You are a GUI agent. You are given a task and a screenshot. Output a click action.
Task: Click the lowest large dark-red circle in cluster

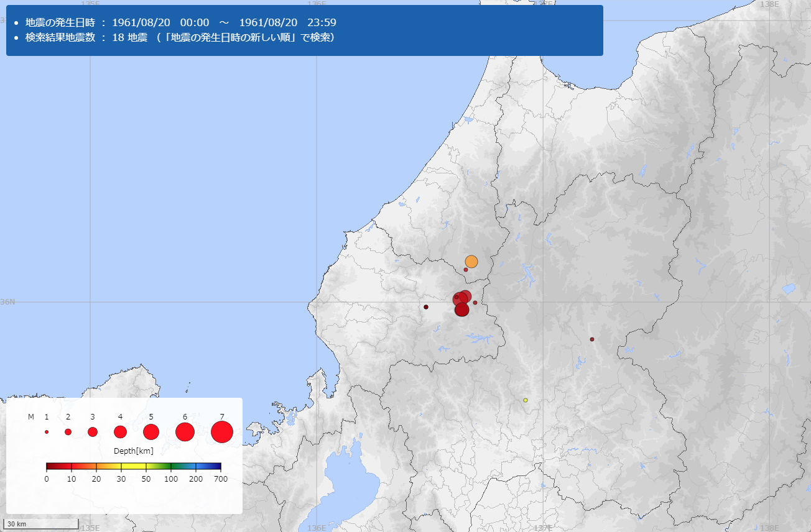click(x=461, y=310)
